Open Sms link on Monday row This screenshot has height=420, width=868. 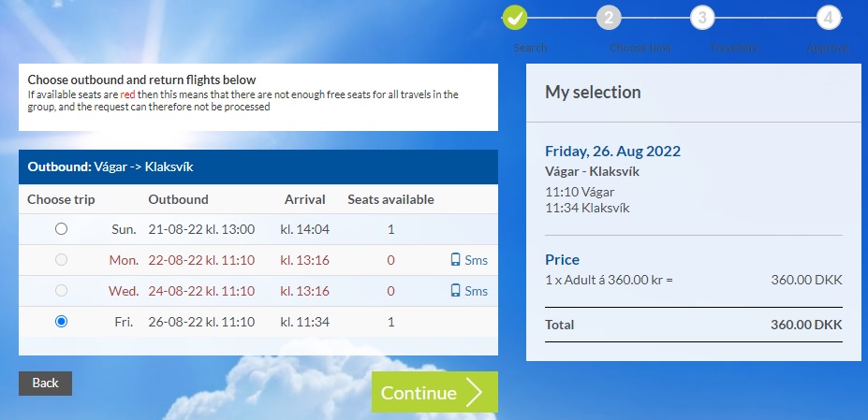pos(477,260)
